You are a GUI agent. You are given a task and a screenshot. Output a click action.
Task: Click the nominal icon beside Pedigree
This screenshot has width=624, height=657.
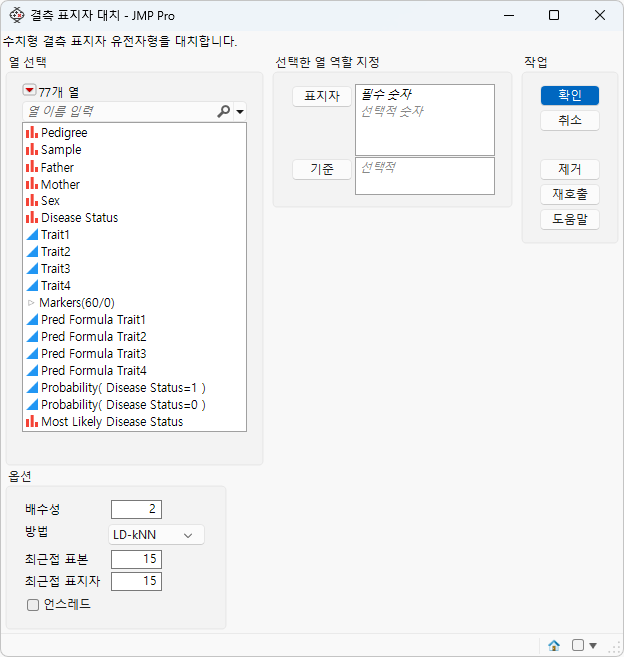pos(32,132)
